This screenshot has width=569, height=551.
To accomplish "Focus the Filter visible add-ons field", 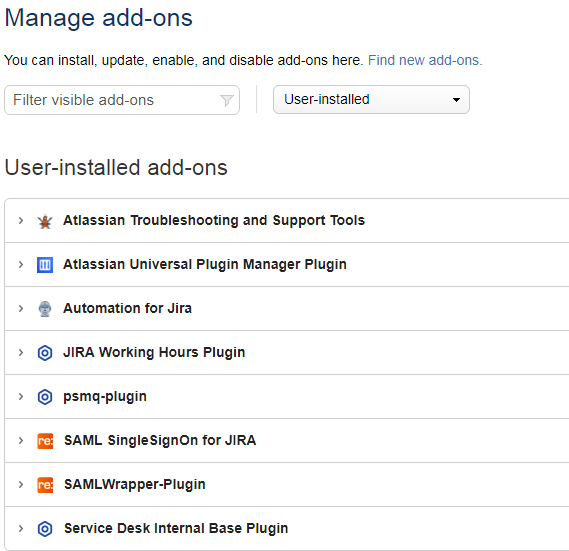I will click(x=122, y=100).
